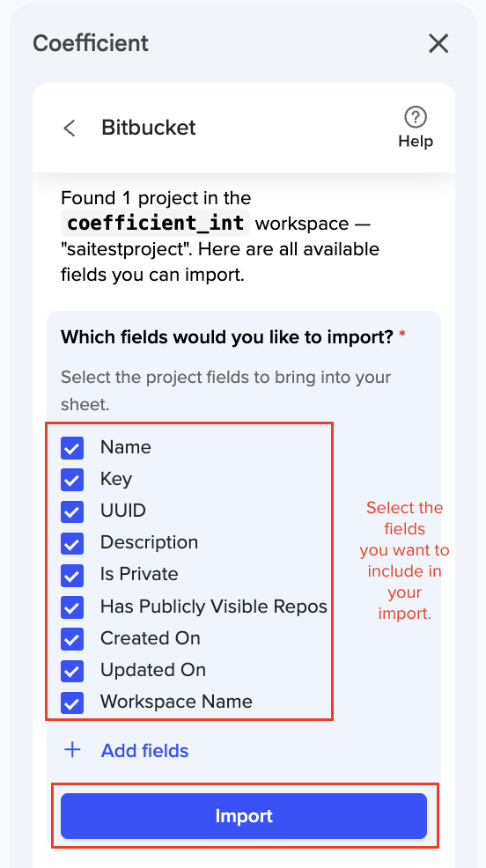Image resolution: width=486 pixels, height=868 pixels.
Task: Uncheck the Description field
Action: point(72,544)
